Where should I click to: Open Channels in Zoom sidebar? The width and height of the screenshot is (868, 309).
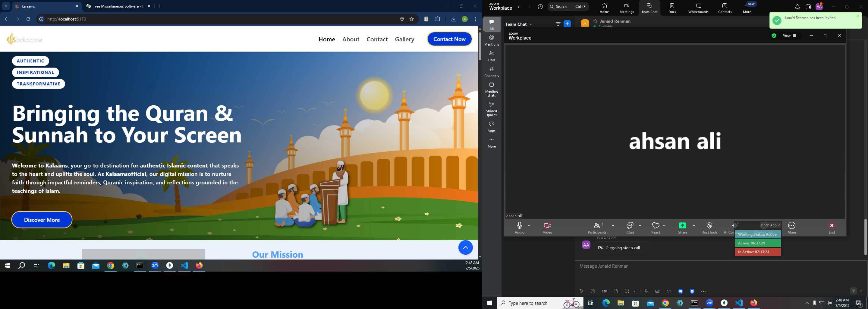[x=492, y=72]
